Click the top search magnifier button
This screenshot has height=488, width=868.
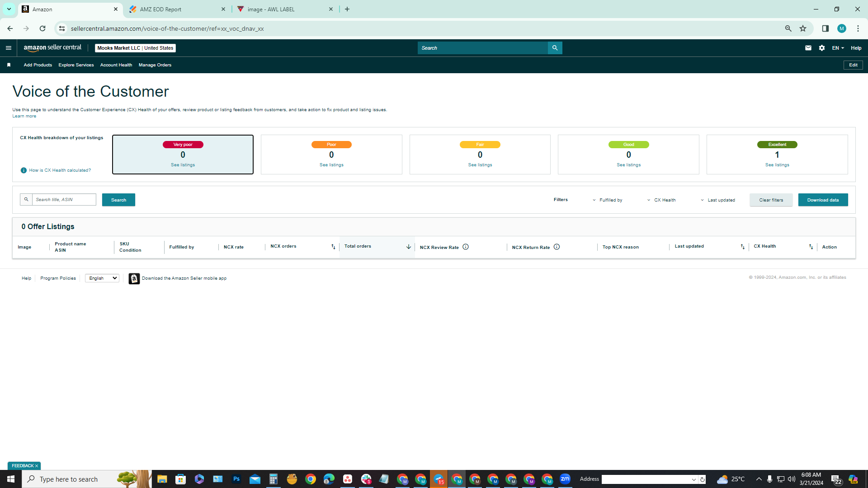555,48
